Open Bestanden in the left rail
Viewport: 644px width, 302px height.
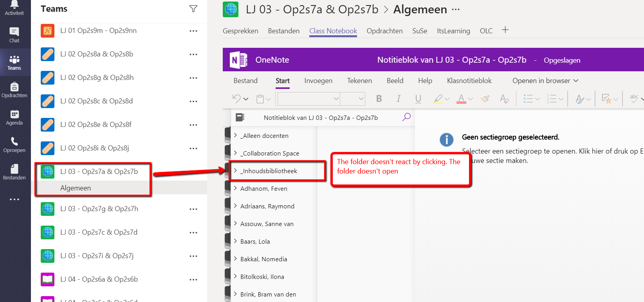14,172
